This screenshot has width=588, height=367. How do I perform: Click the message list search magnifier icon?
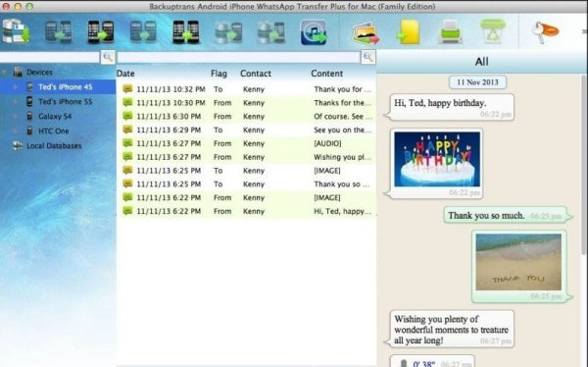pos(368,57)
